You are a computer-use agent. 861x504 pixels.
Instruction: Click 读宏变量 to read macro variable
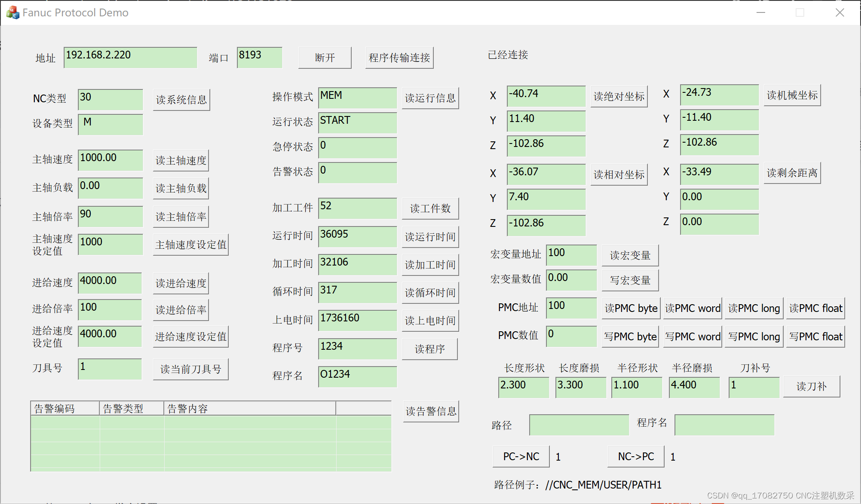click(x=630, y=255)
